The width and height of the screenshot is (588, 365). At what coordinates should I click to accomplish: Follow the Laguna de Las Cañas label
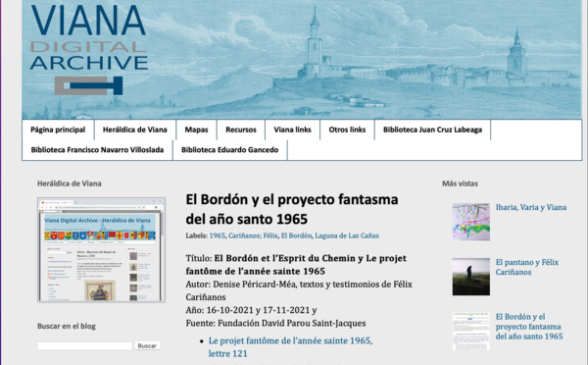pyautogui.click(x=347, y=235)
